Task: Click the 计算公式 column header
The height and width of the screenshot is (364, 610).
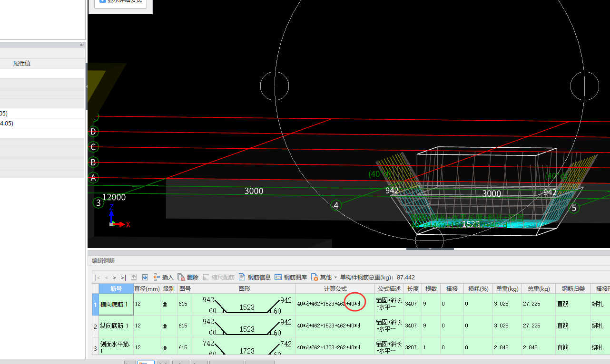Action: (335, 288)
